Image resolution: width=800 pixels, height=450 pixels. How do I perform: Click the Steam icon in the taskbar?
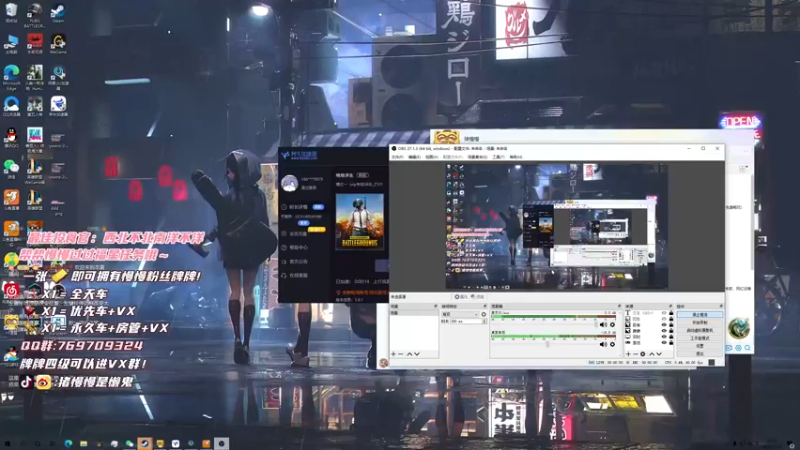pos(145,443)
